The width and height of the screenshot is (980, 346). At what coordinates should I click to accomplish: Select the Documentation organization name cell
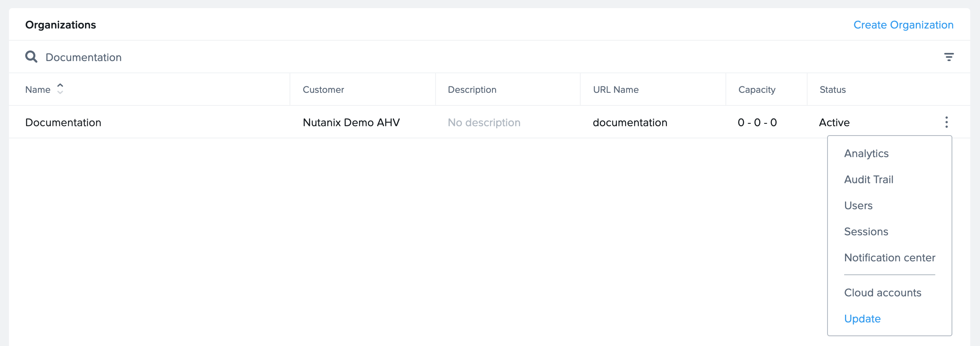63,123
